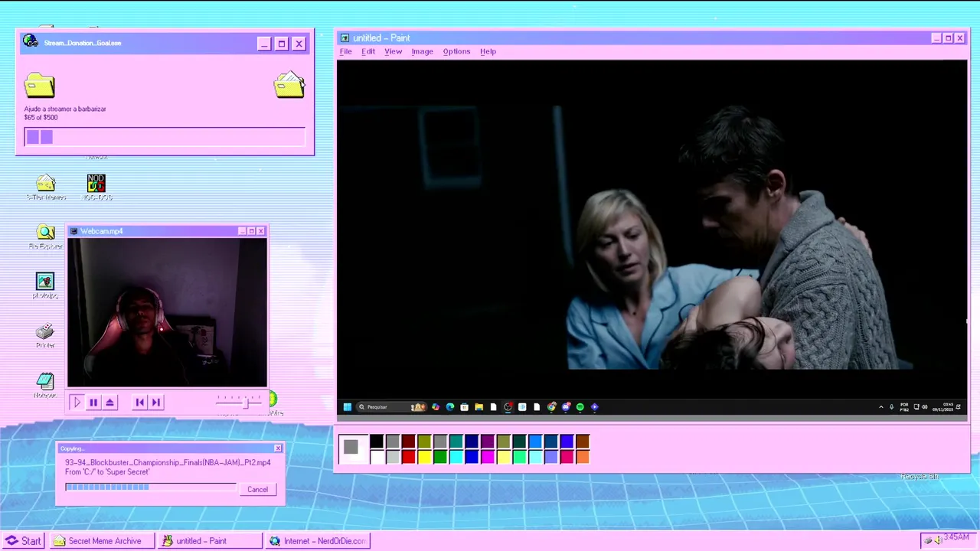Click the Spotify icon in Paint canvas taskbar
980x551 pixels.
point(580,407)
